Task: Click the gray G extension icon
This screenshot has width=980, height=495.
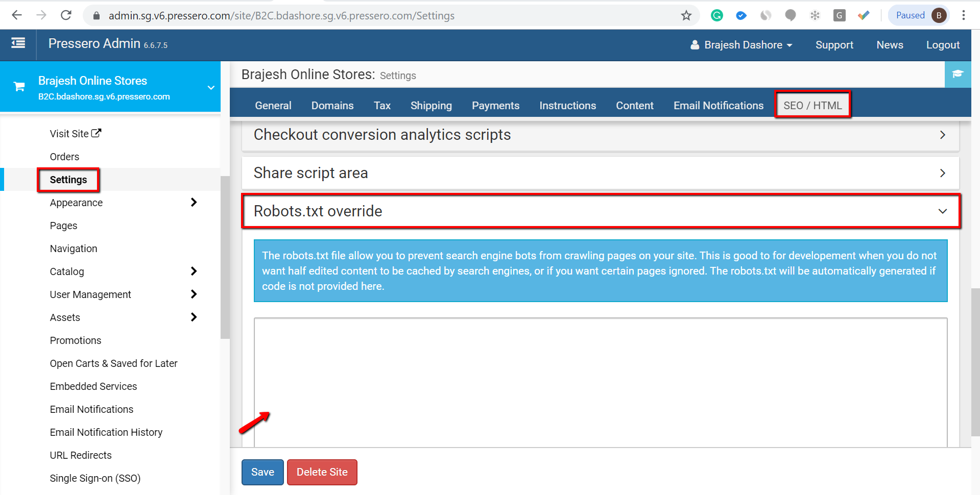Action: click(839, 15)
